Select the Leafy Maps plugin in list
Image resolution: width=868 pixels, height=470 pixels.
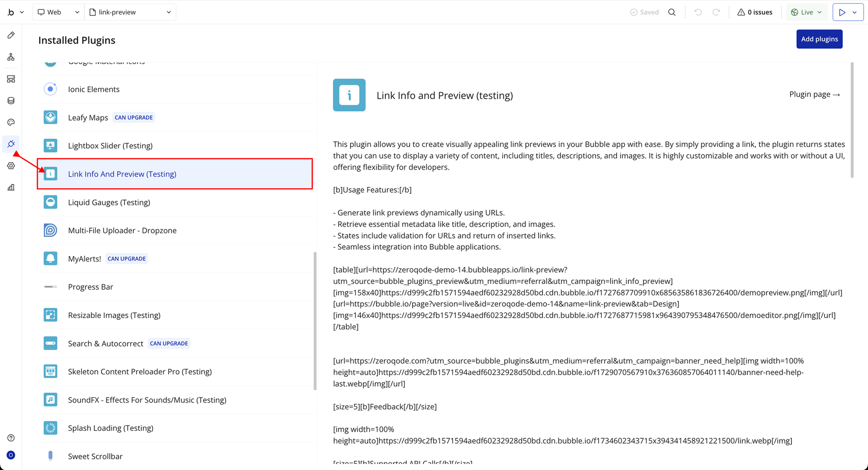(x=88, y=117)
